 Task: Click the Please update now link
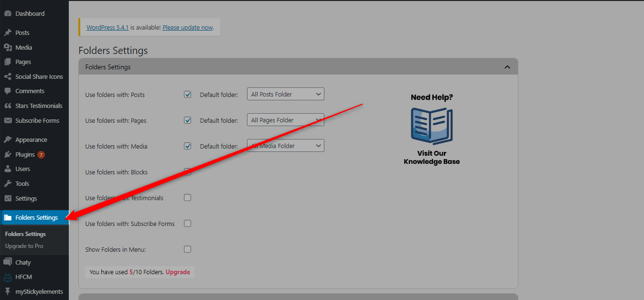[187, 27]
